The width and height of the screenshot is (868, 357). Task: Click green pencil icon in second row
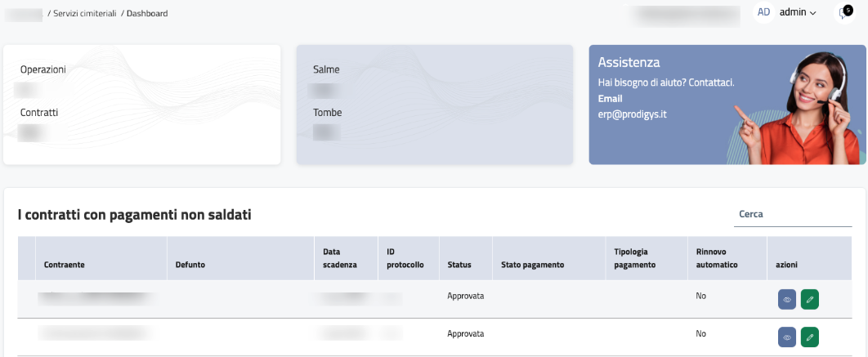809,337
